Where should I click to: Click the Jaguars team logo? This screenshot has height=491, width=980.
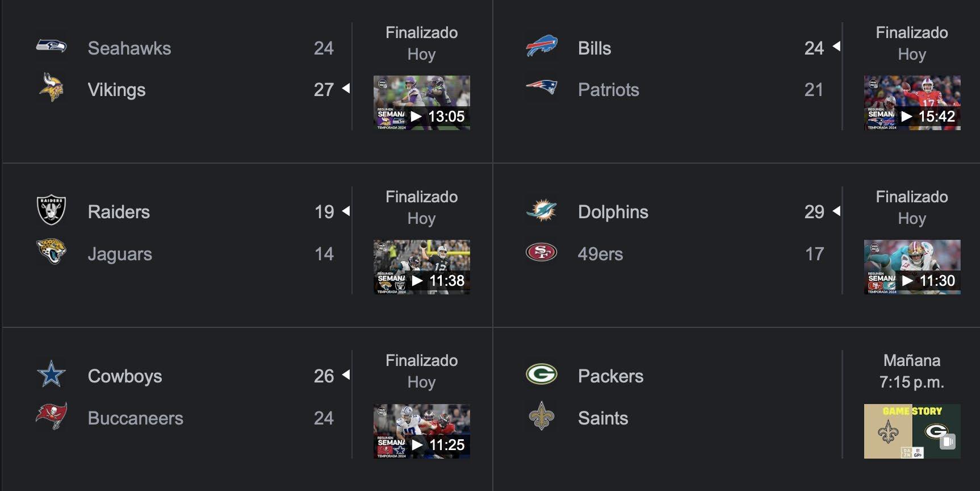pyautogui.click(x=51, y=252)
